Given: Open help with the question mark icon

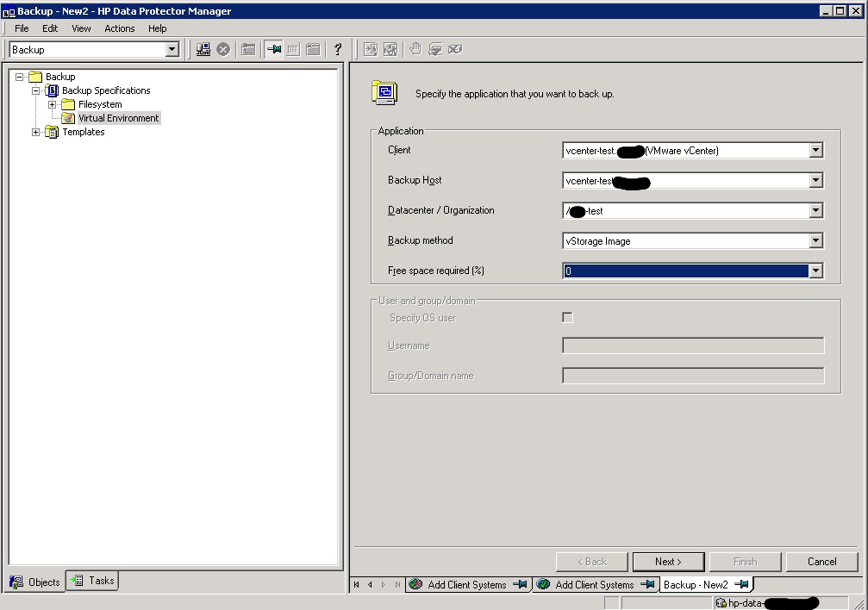Looking at the screenshot, I should [x=338, y=50].
